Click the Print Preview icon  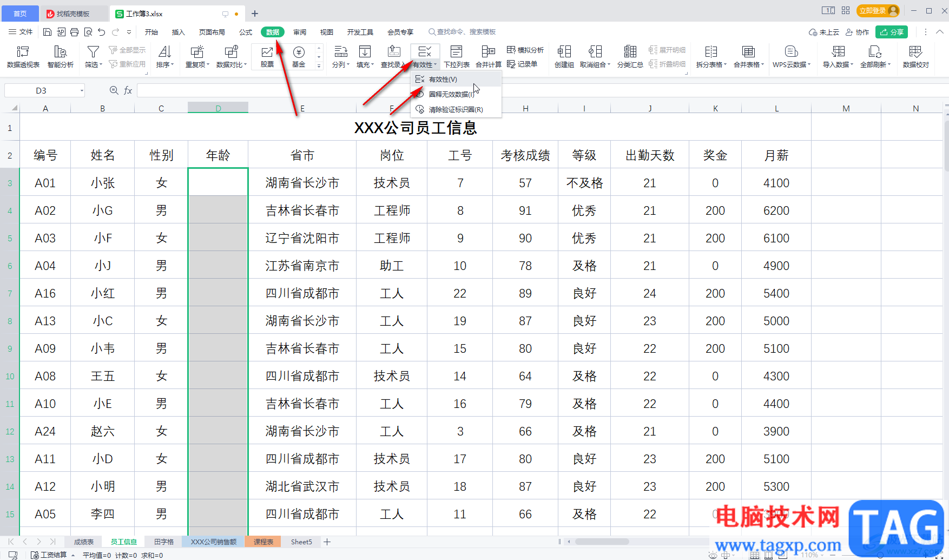[x=88, y=32]
